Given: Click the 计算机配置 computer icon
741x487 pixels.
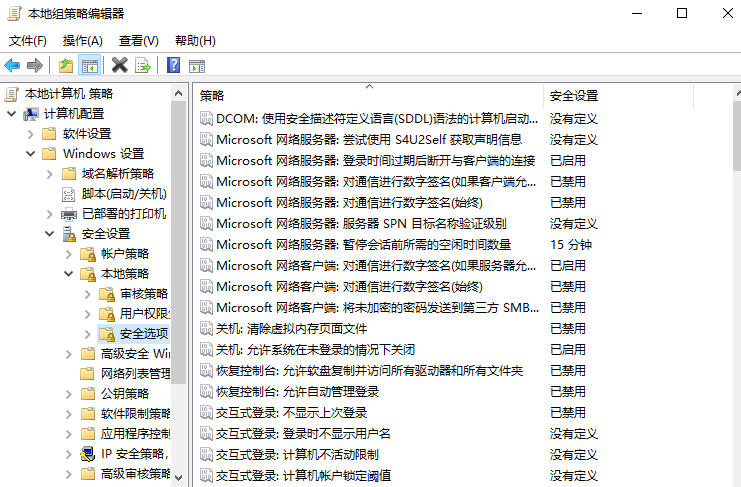Looking at the screenshot, I should [31, 114].
